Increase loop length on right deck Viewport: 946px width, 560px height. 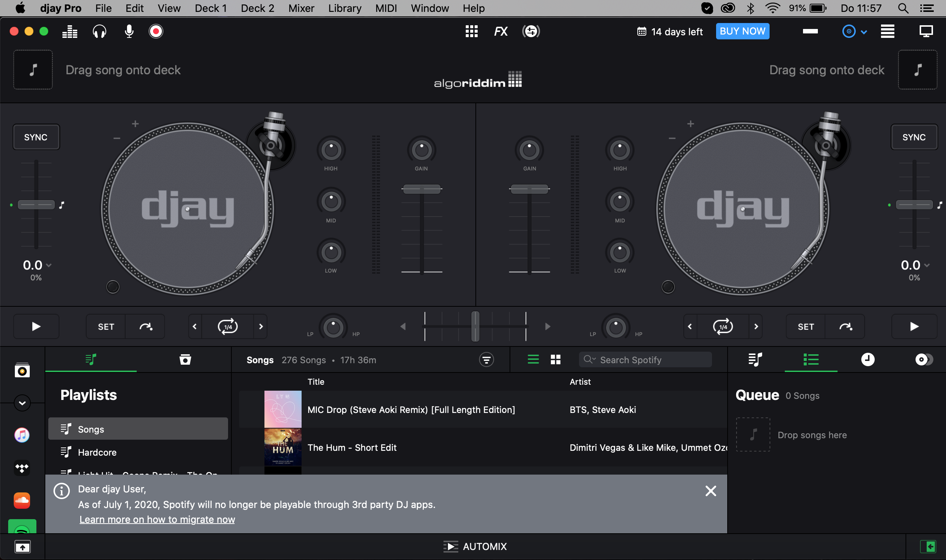click(756, 326)
